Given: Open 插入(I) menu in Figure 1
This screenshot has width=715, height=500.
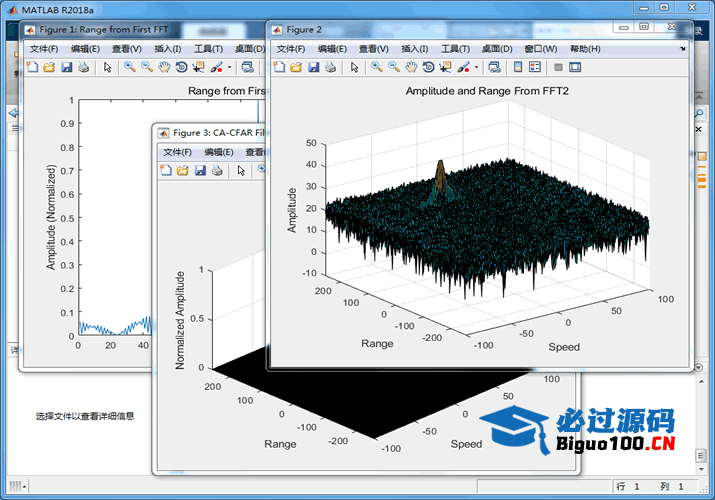Looking at the screenshot, I should tap(167, 49).
